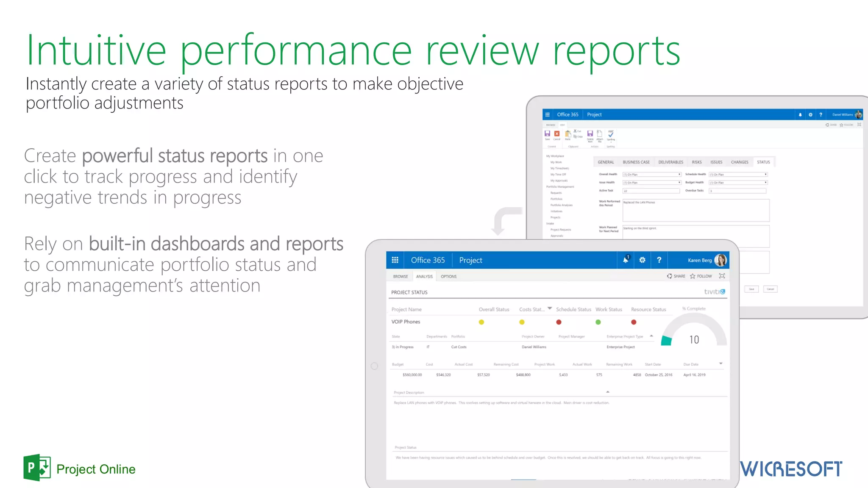Open settings gear in Karen Berg's window

pos(643,260)
